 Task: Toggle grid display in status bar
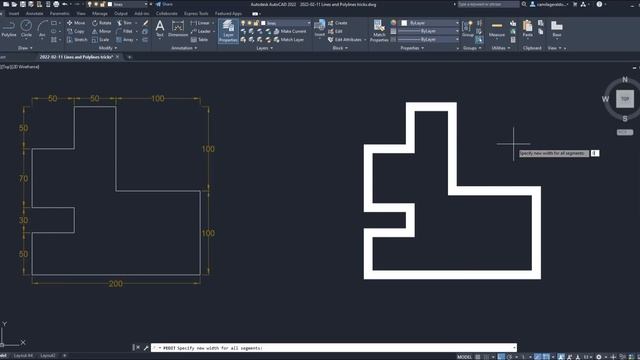click(x=478, y=357)
